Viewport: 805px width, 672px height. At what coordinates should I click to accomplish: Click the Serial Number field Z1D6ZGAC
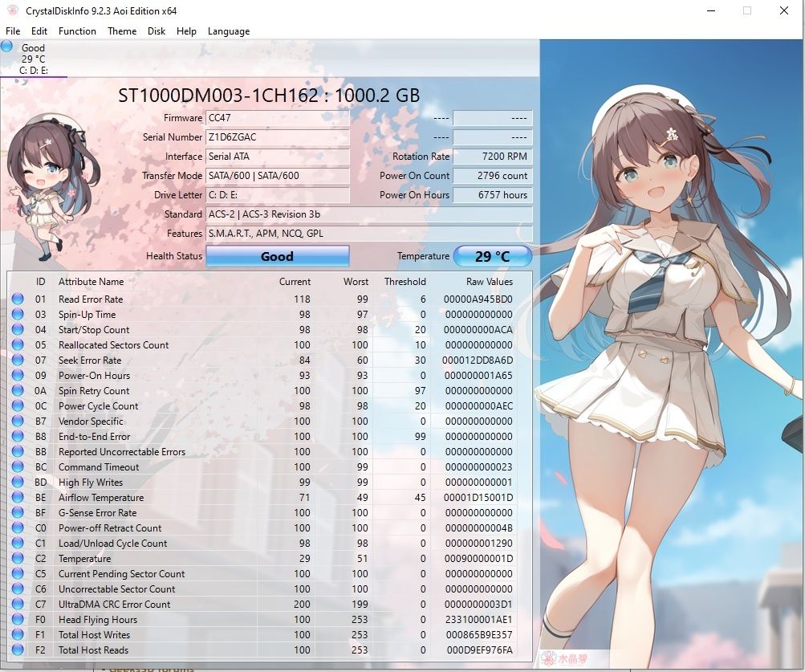pos(277,137)
